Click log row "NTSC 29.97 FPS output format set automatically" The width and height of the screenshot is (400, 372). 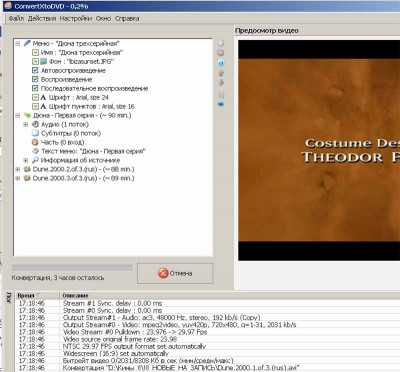tap(208, 346)
